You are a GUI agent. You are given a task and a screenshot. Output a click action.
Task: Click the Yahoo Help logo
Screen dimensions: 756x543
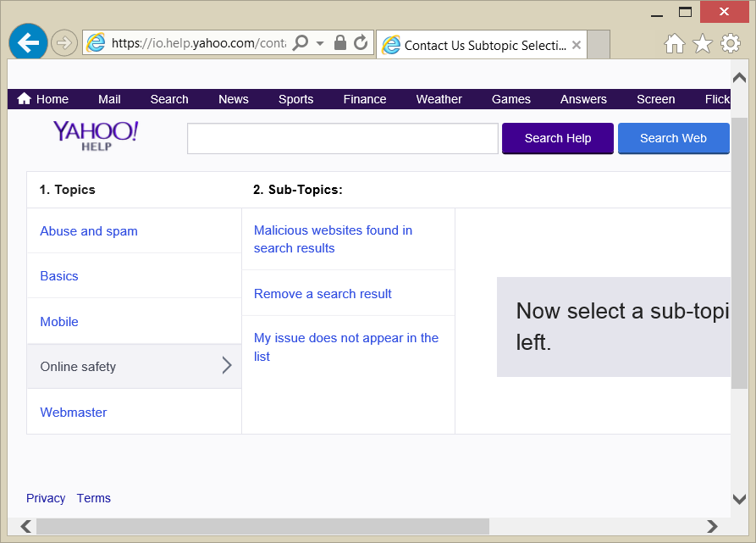coord(96,136)
